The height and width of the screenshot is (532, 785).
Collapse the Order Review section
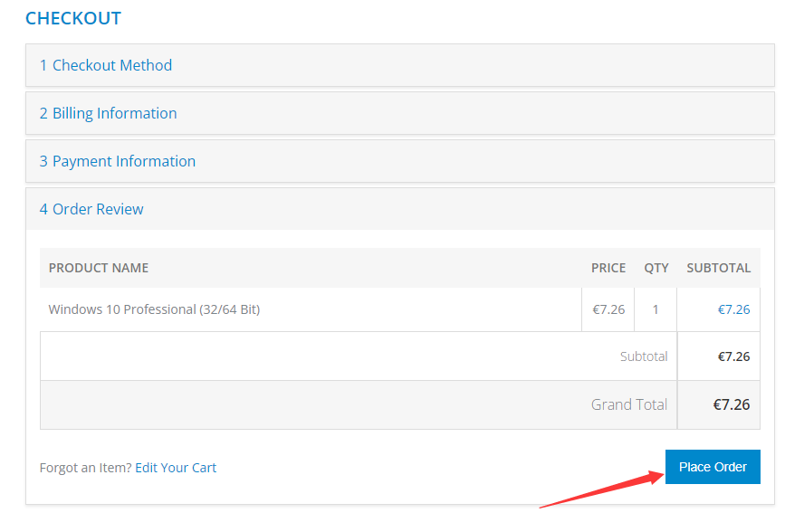(91, 209)
